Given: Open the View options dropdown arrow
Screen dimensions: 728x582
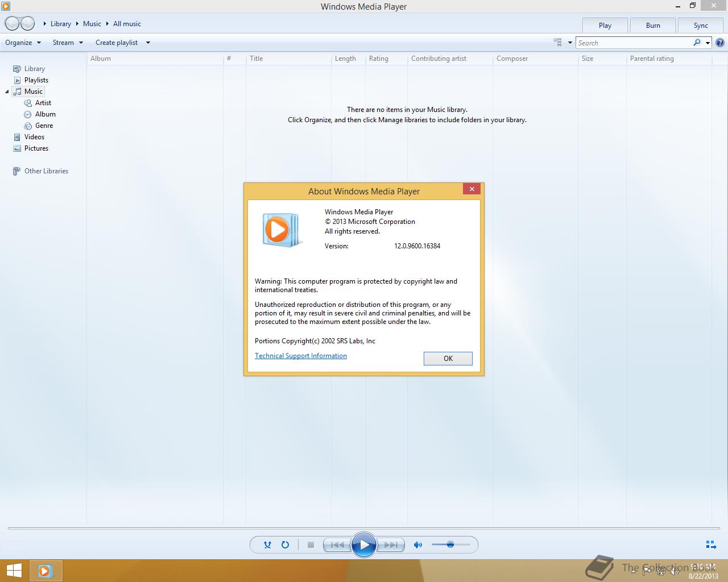Looking at the screenshot, I should pyautogui.click(x=570, y=43).
